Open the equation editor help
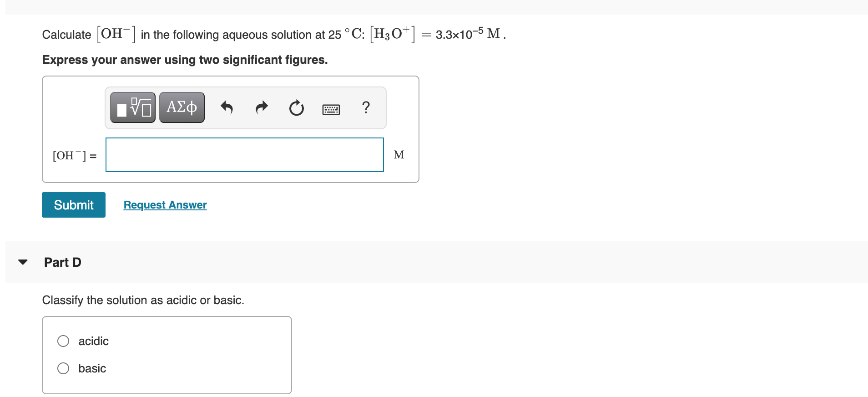The width and height of the screenshot is (868, 397). 366,107
